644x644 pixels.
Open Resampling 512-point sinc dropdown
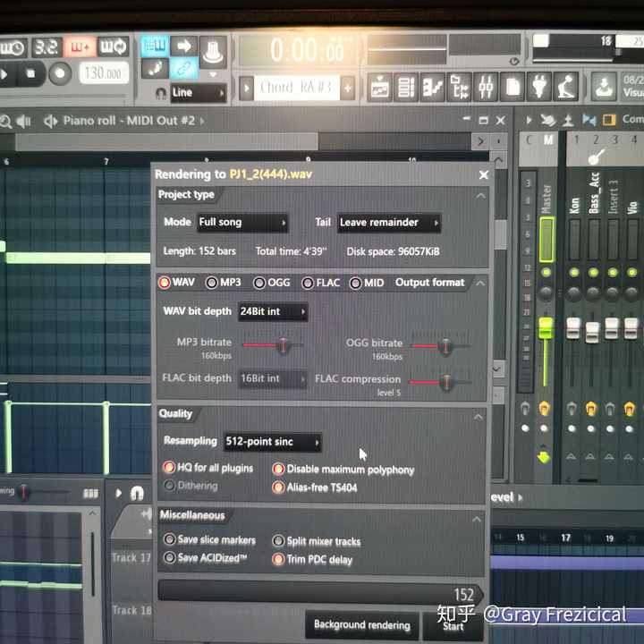click(x=272, y=442)
